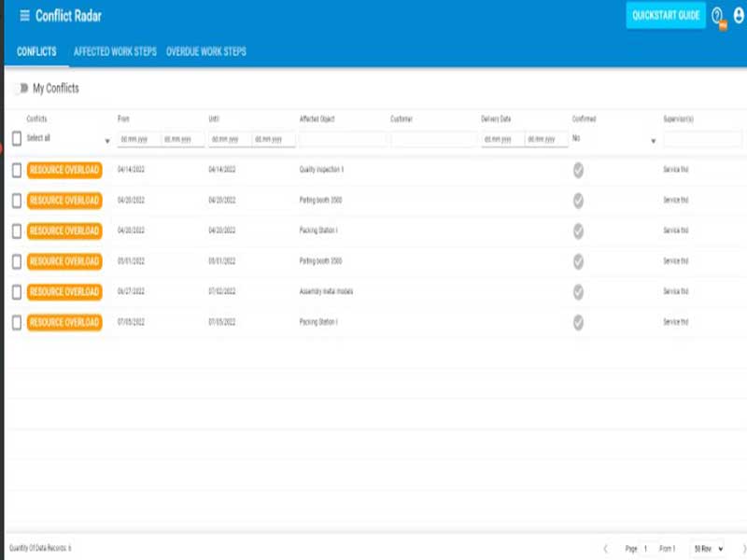Click the Affected Object filter field

342,139
